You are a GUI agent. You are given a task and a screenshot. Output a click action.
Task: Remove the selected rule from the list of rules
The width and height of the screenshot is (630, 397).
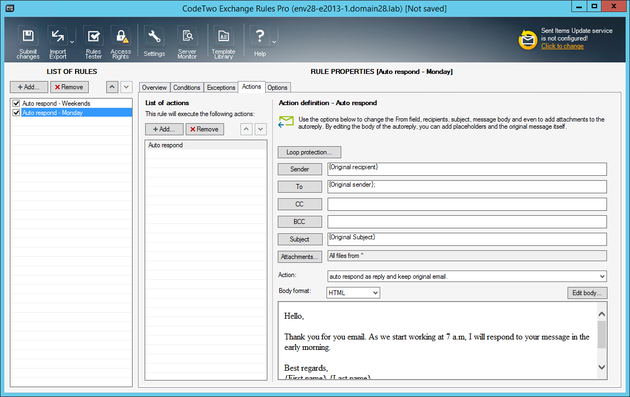point(69,87)
